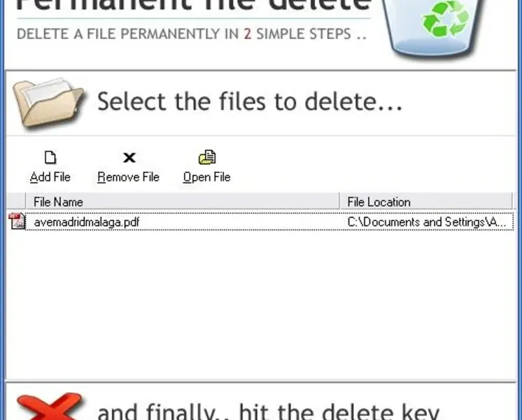This screenshot has width=522, height=420.
Task: Click the Remove File label
Action: coord(129,177)
